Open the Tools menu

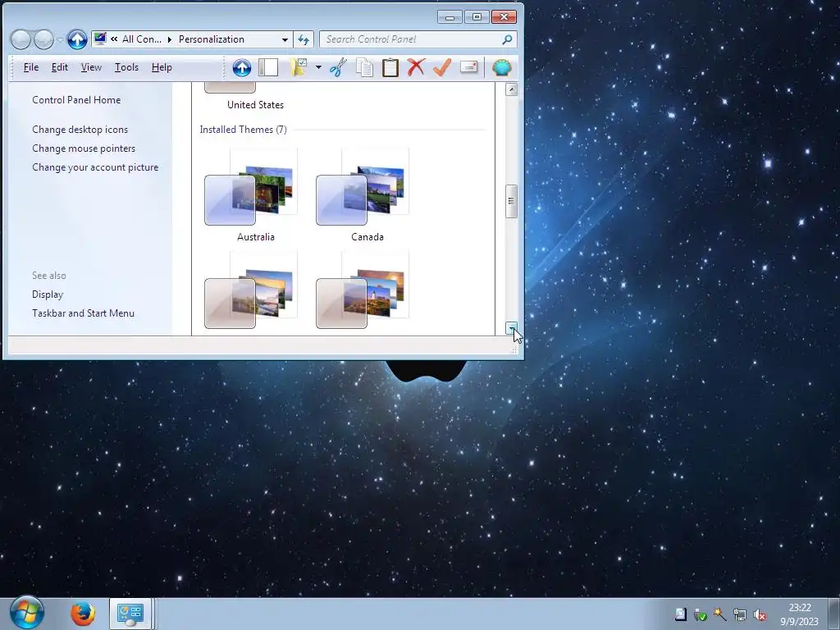point(126,67)
